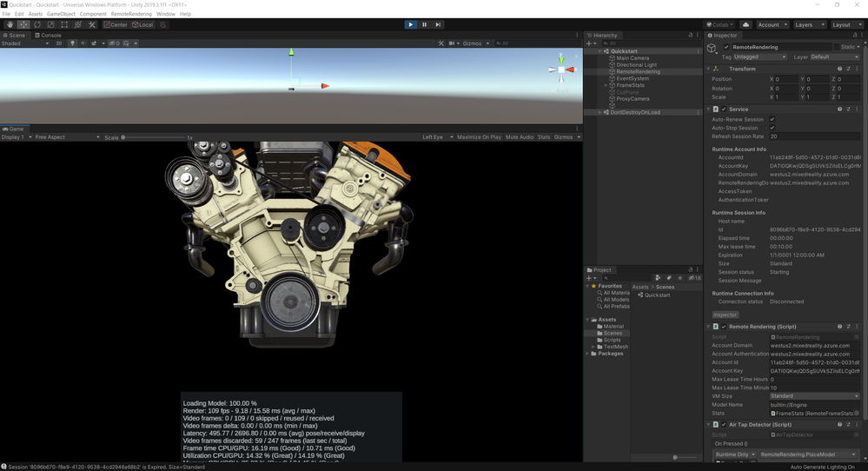This screenshot has height=471, width=868.
Task: Select the Scale tool in the toolbar
Action: (x=51, y=25)
